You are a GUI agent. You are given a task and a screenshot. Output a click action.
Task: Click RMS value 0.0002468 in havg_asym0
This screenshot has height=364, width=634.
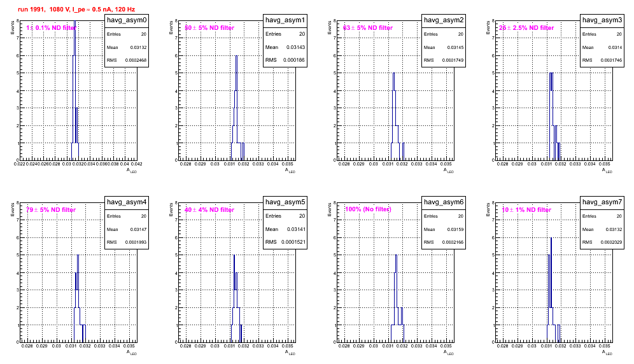(x=136, y=60)
